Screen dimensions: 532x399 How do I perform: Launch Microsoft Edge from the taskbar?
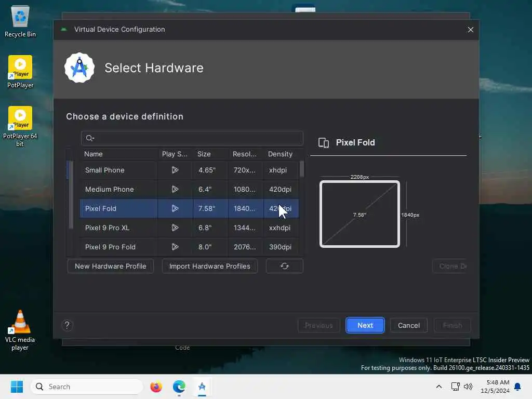tap(179, 387)
